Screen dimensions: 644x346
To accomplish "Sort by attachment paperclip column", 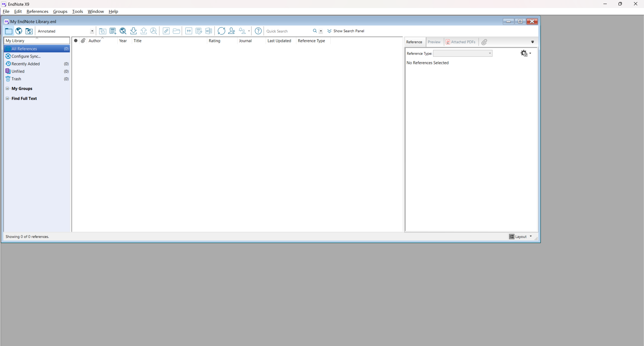I will (83, 41).
